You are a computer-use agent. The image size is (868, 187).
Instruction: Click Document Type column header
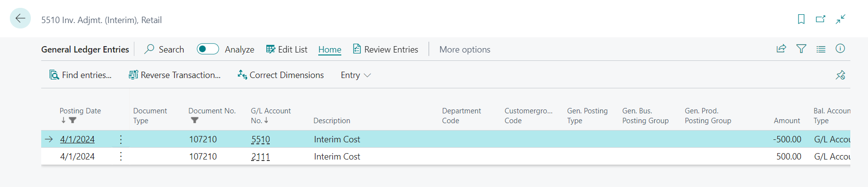[150, 116]
